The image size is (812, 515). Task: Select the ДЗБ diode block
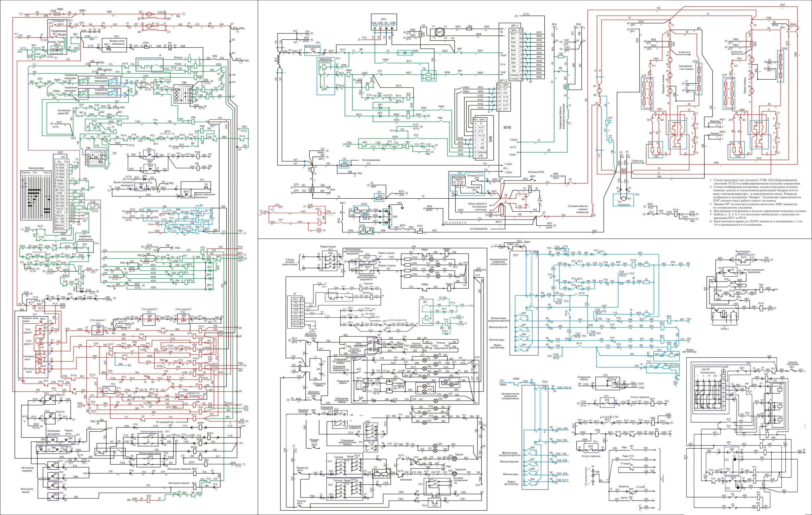pyautogui.click(x=404, y=52)
